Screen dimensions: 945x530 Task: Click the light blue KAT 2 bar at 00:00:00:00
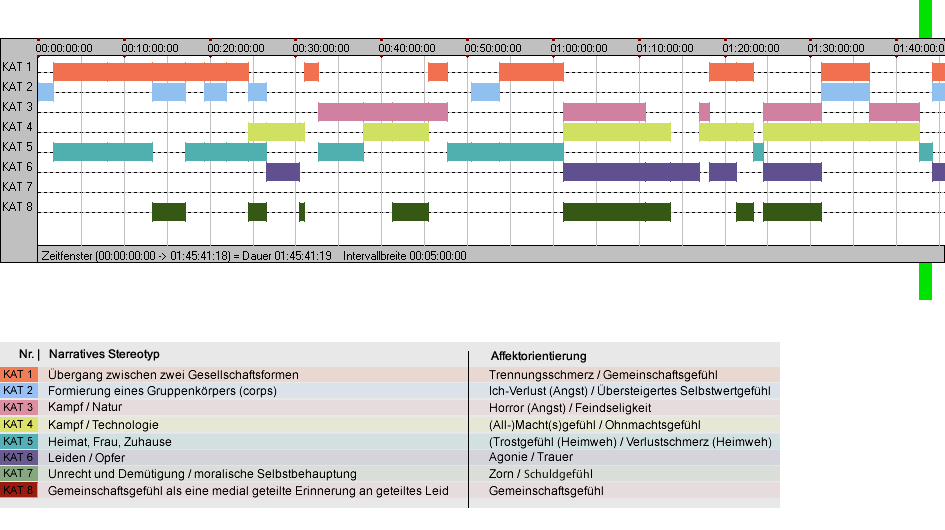[46, 92]
